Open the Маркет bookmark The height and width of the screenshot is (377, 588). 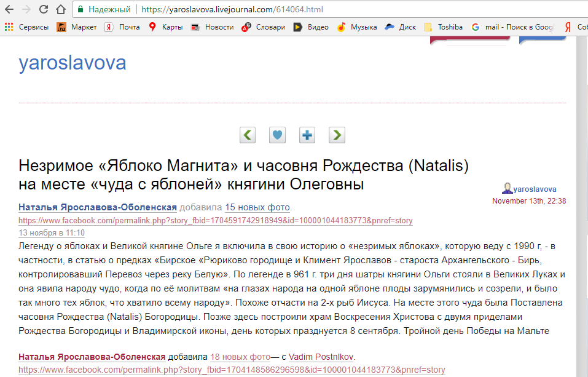coord(77,27)
